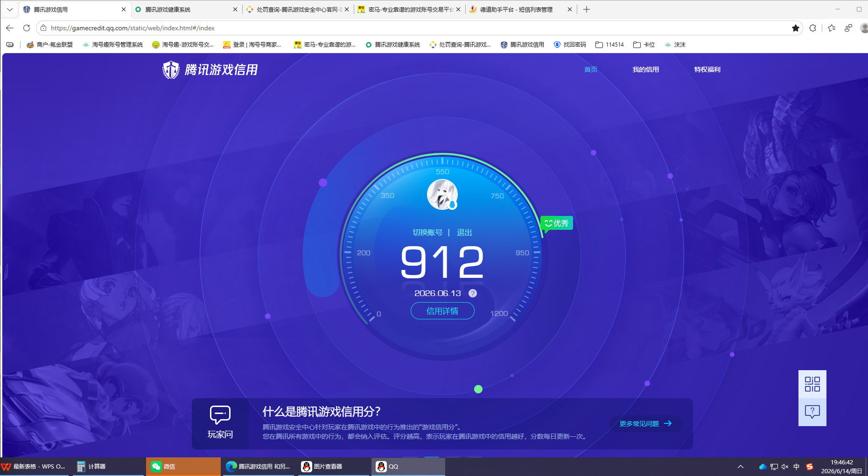The image size is (868, 476).
Task: Click the 优秀 rating badge
Action: (x=557, y=223)
